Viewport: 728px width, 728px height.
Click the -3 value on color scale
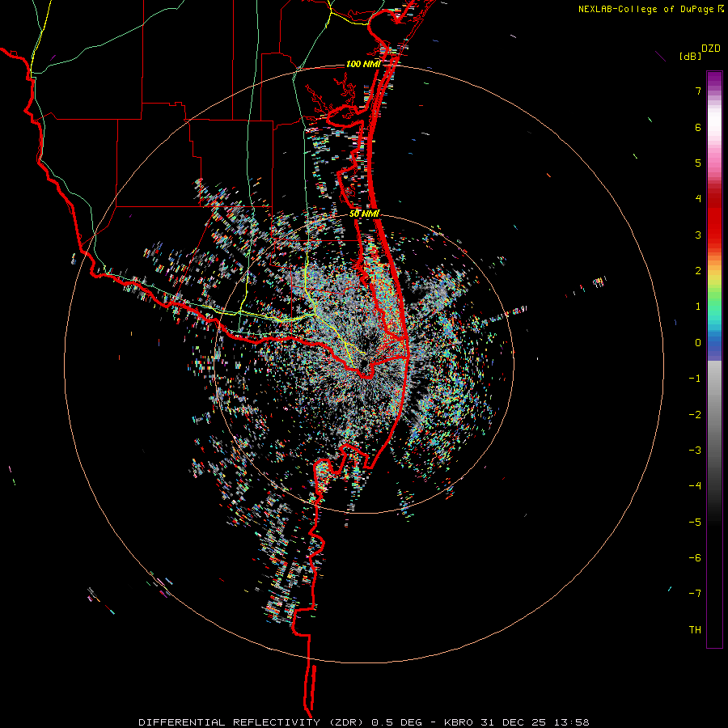click(x=695, y=451)
